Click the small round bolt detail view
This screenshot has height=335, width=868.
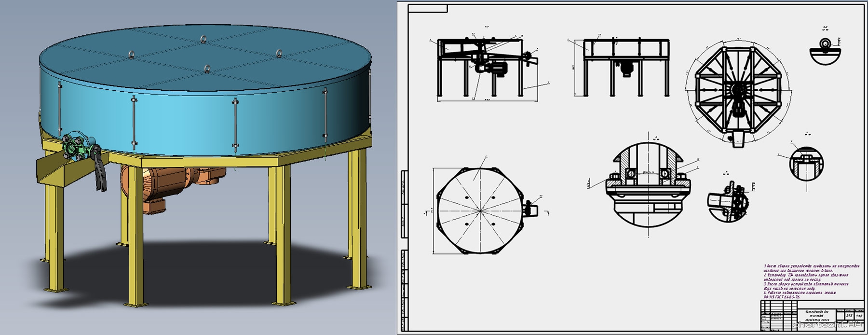(806, 164)
